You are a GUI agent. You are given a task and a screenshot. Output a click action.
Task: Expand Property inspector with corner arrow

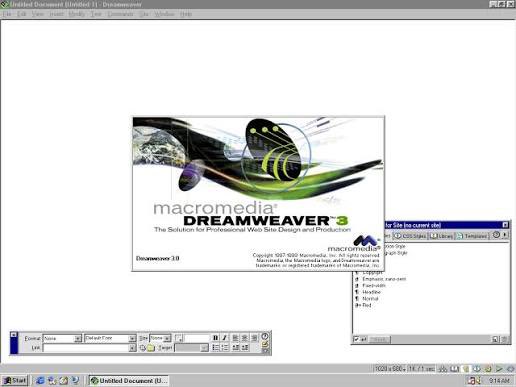pyautogui.click(x=265, y=351)
